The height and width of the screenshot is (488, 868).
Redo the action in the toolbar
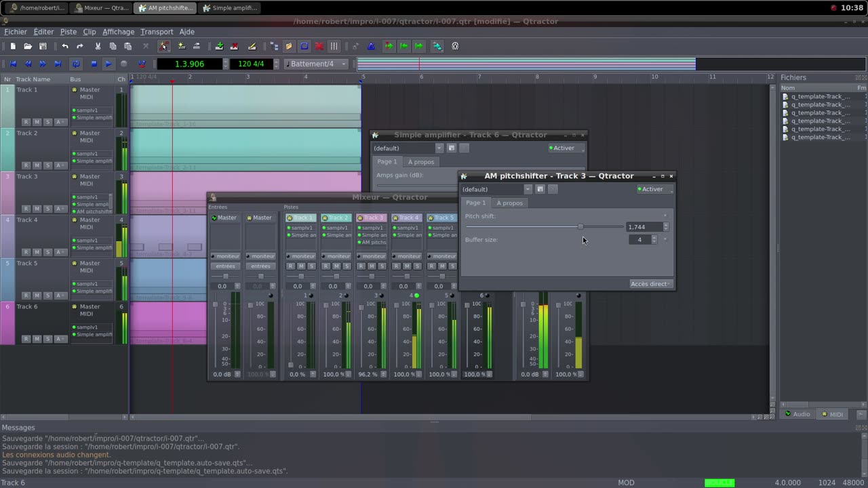tap(79, 46)
